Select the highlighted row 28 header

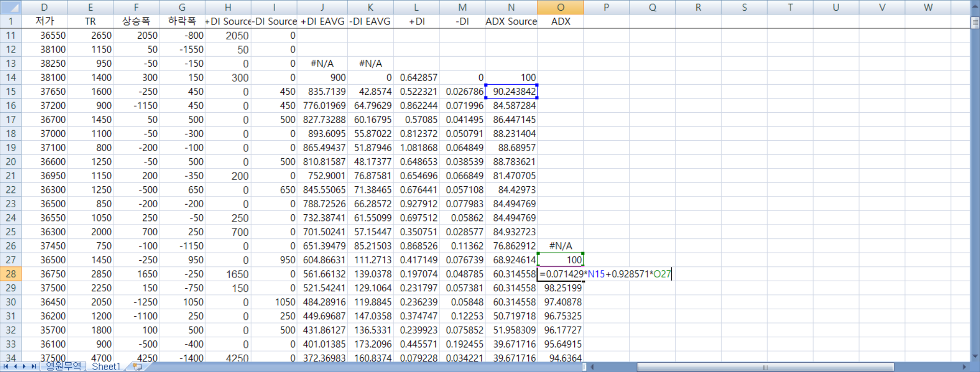point(10,274)
